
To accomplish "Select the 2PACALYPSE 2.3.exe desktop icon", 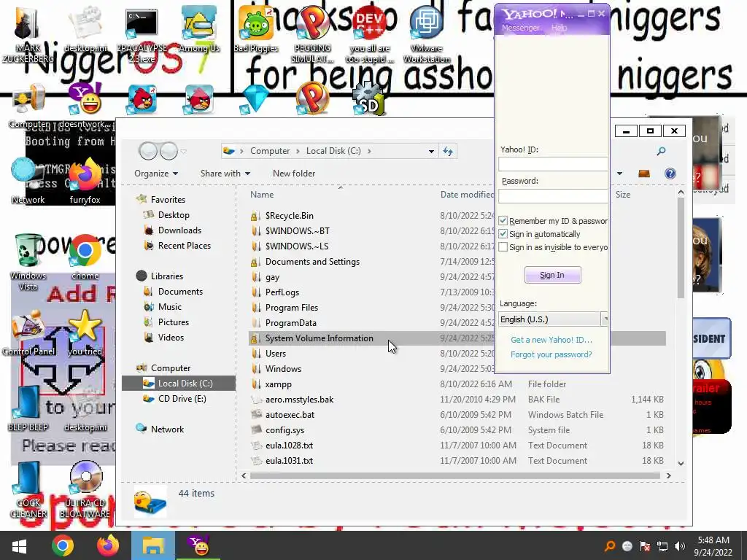I will pos(142,34).
